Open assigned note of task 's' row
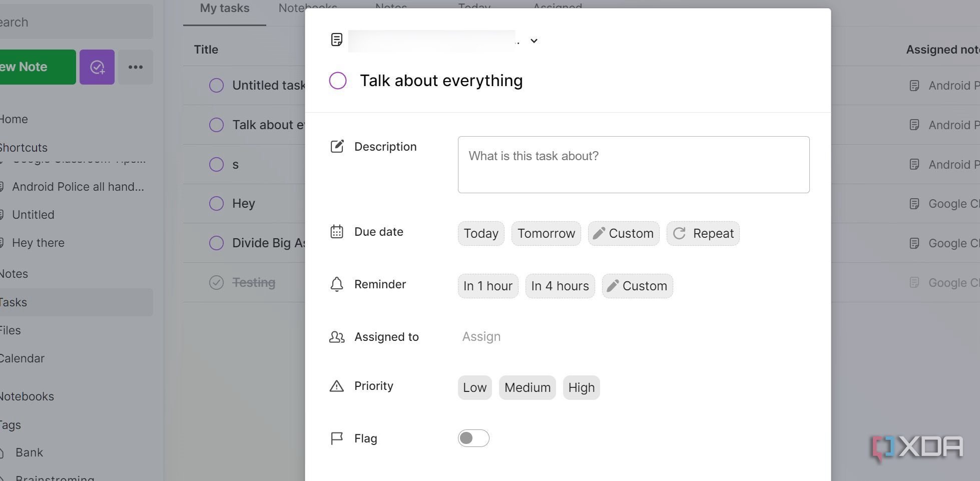The height and width of the screenshot is (481, 980). pos(944,165)
